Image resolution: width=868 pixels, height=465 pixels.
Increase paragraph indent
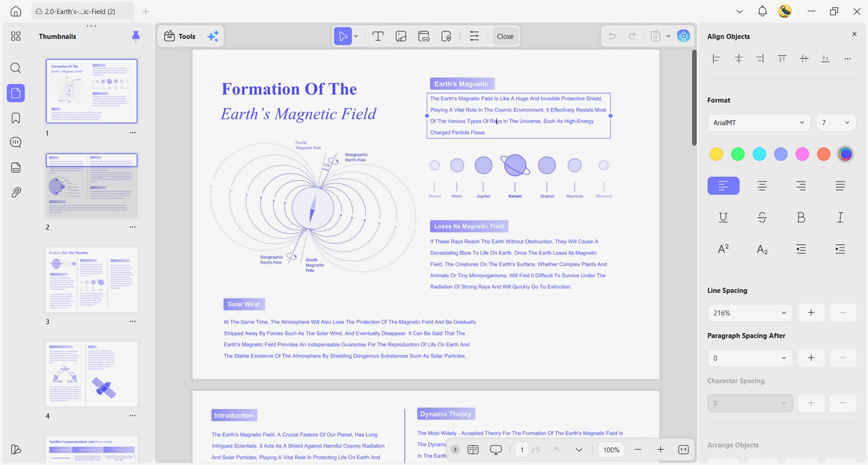(840, 249)
